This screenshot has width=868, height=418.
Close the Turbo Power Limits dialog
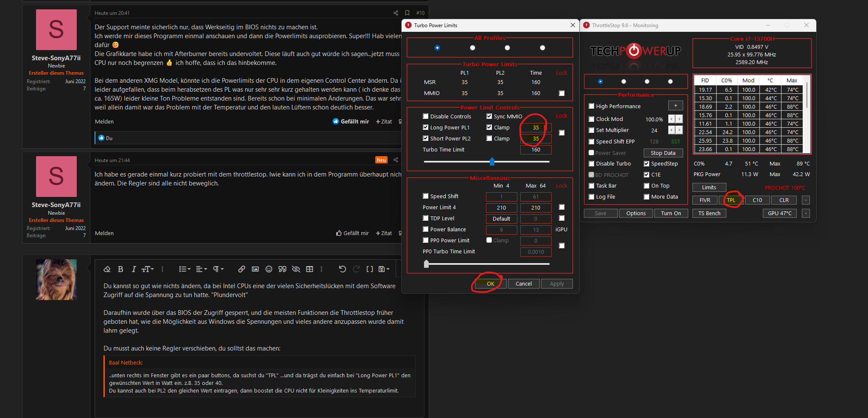pyautogui.click(x=573, y=25)
